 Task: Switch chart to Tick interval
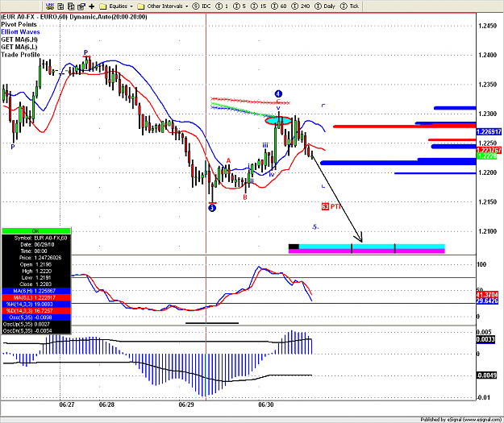(x=349, y=6)
